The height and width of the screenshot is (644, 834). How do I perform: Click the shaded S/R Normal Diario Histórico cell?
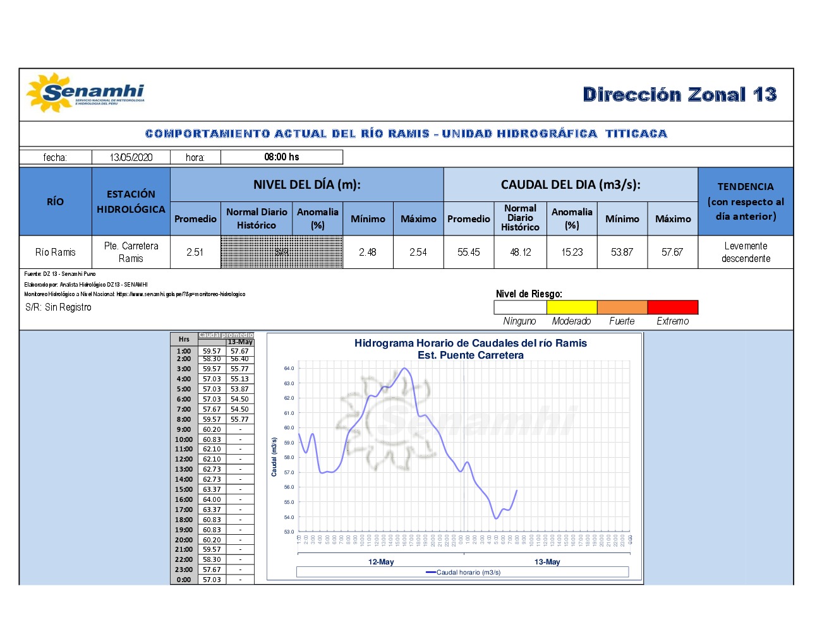point(281,253)
